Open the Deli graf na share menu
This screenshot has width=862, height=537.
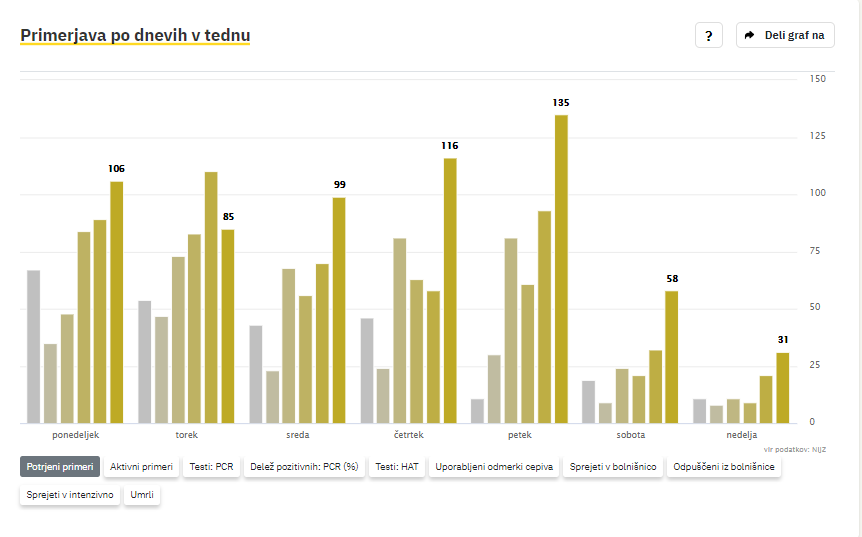click(785, 35)
